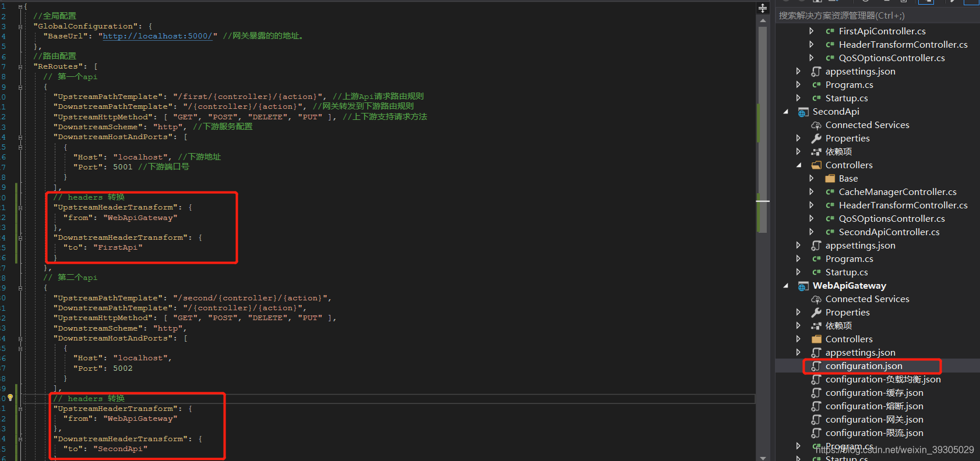Open FirstApiController.cs file icon
The height and width of the screenshot is (461, 980).
(830, 31)
